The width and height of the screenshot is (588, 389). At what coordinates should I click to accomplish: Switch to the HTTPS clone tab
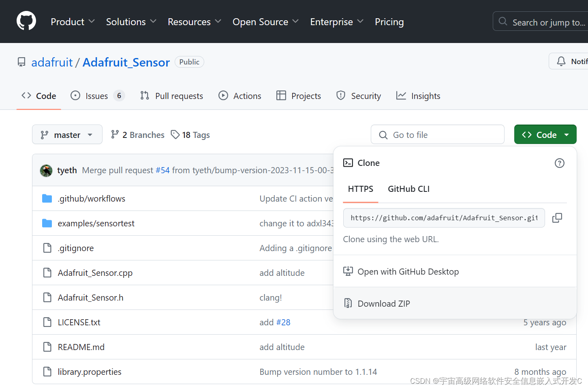[361, 189]
